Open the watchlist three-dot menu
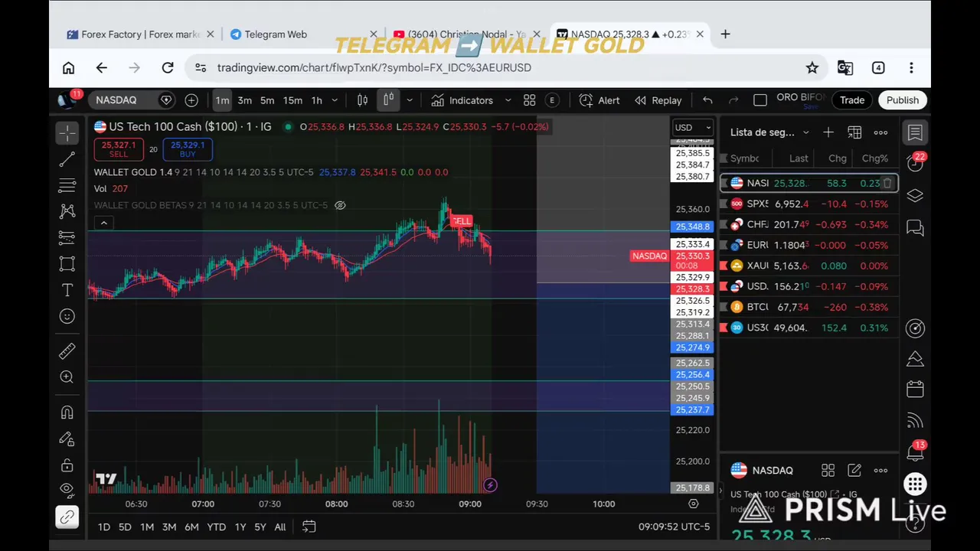980x551 pixels. click(880, 132)
